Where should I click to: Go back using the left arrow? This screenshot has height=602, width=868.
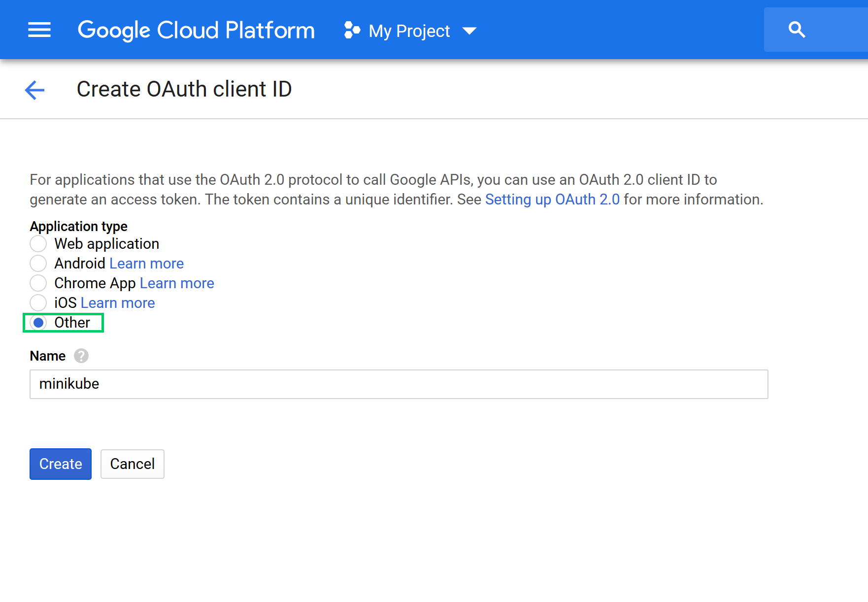[35, 90]
